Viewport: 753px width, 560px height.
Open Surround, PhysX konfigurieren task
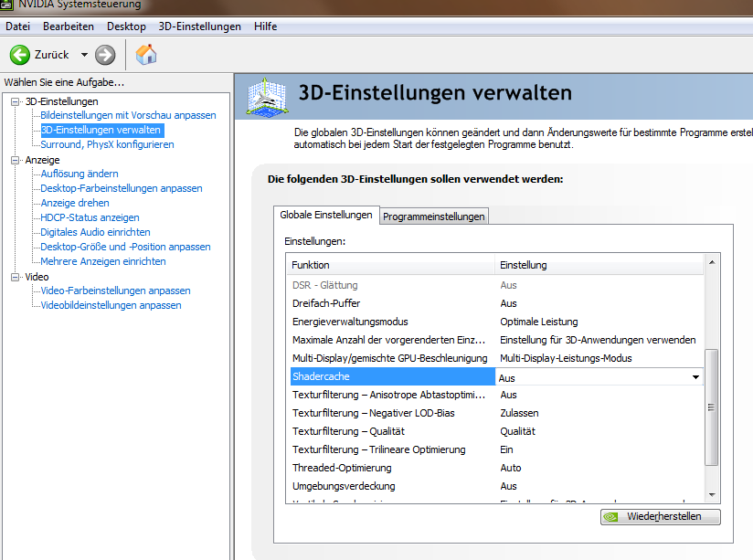tap(107, 144)
